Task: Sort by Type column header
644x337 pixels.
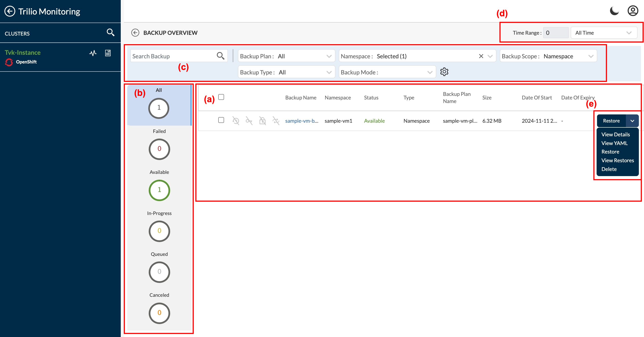Action: (x=409, y=98)
